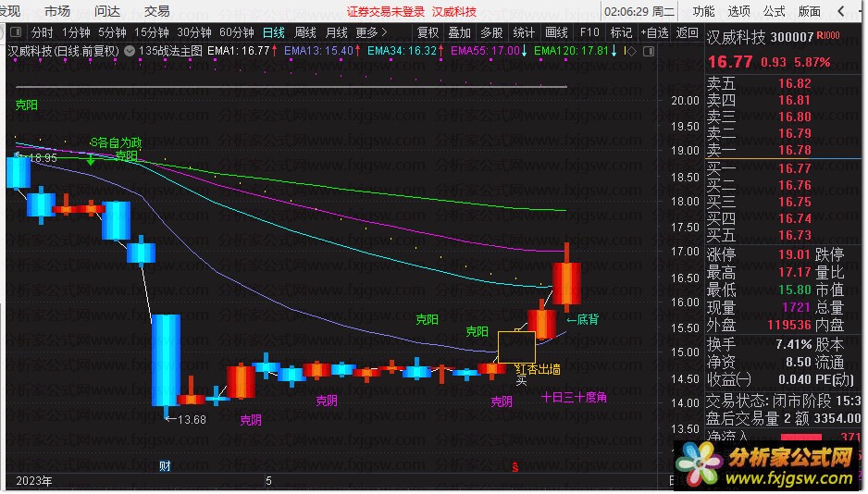Click the EMA1: 16.77 indicator value
The image size is (868, 494).
point(242,52)
